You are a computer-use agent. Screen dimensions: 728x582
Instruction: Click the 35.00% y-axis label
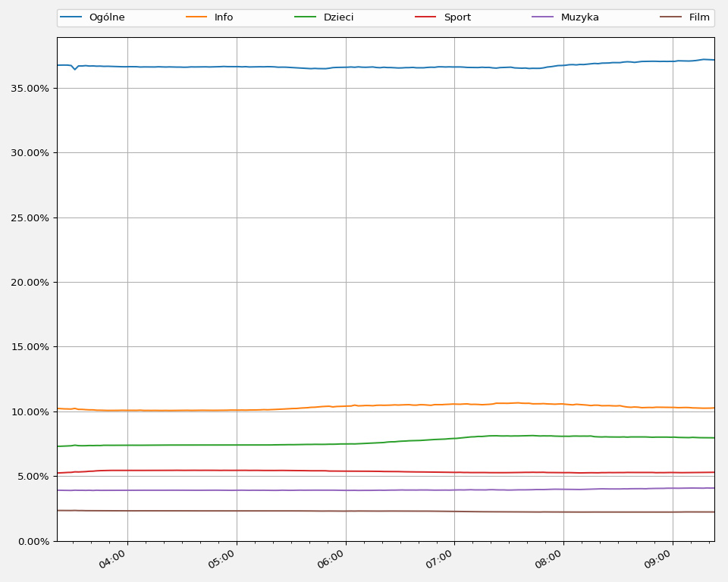tap(30, 88)
